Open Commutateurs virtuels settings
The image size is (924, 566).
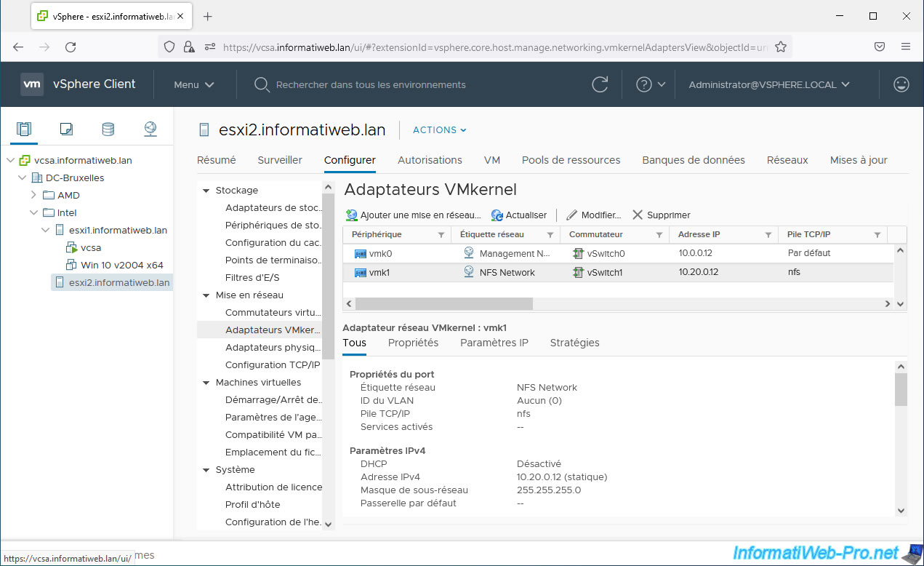click(x=273, y=313)
